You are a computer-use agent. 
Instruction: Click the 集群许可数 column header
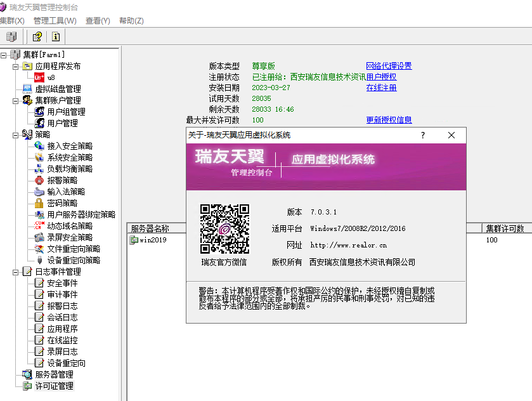coord(507,228)
